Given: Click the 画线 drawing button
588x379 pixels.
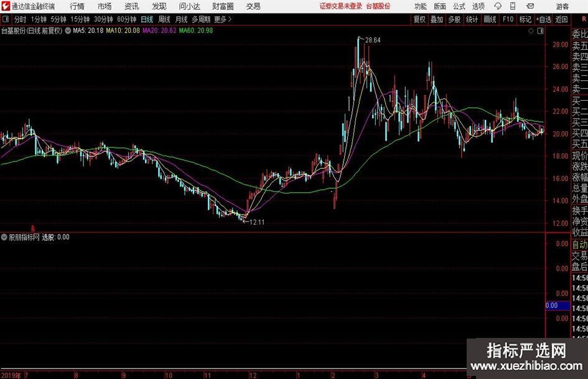Looking at the screenshot, I should [490, 19].
